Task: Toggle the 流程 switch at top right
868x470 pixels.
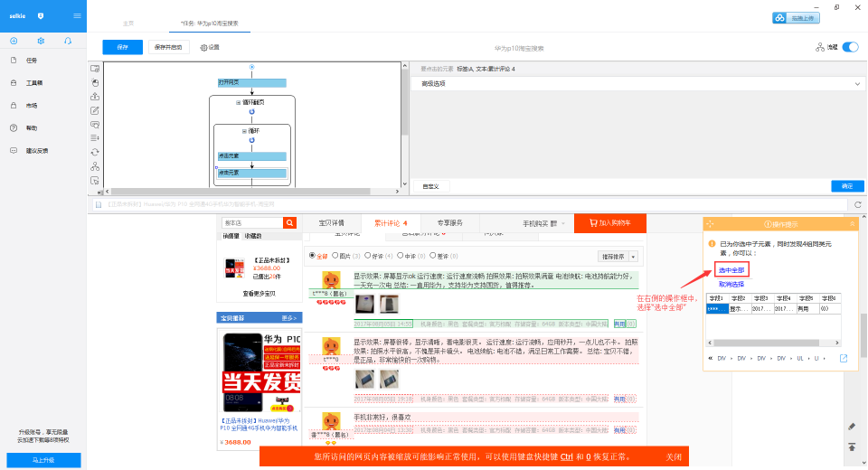Action: [850, 47]
